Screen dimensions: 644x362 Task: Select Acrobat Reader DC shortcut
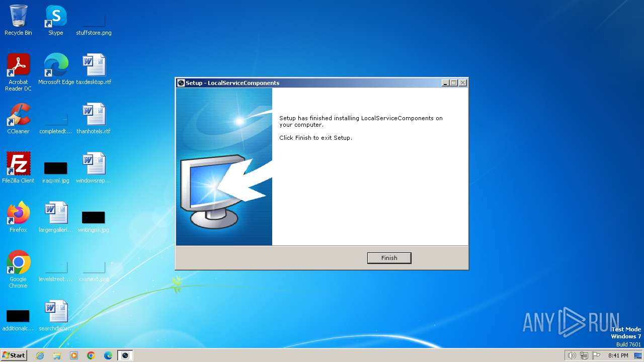18,72
